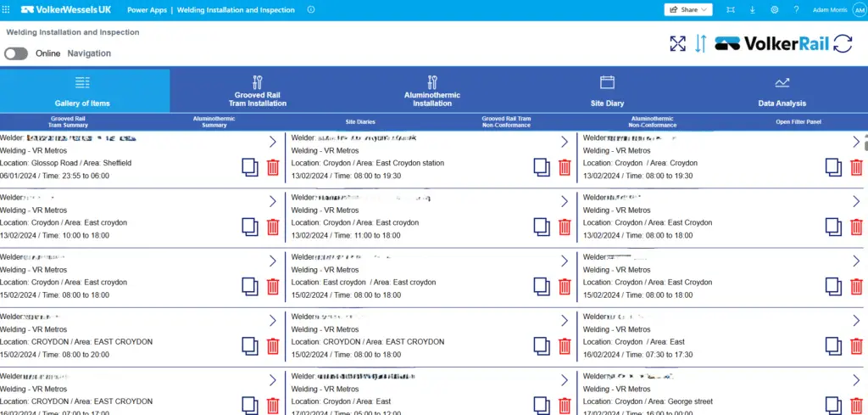Open Grooved Rail Tram Non-Conformance view
868x415 pixels.
pyautogui.click(x=506, y=122)
